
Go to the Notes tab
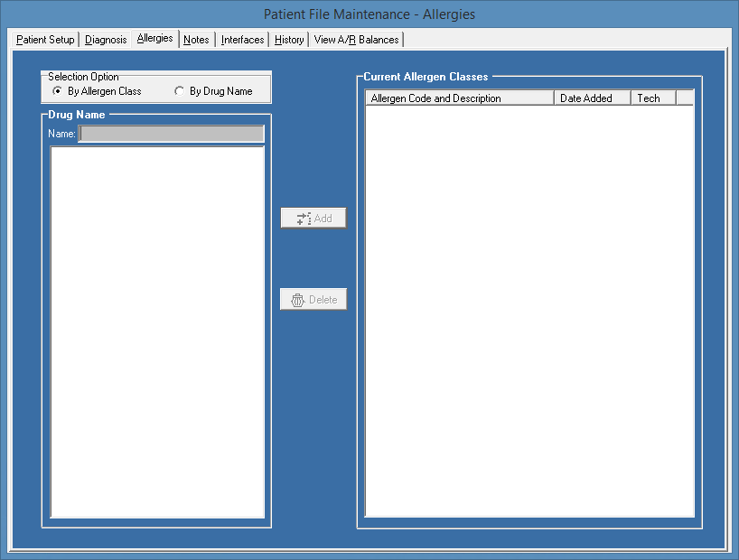pos(196,40)
